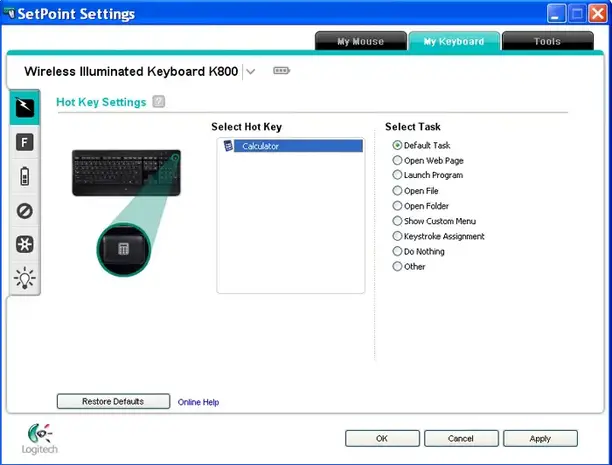The width and height of the screenshot is (612, 465).
Task: Open the inactive keys (disable) sidebar icon
Action: (25, 211)
